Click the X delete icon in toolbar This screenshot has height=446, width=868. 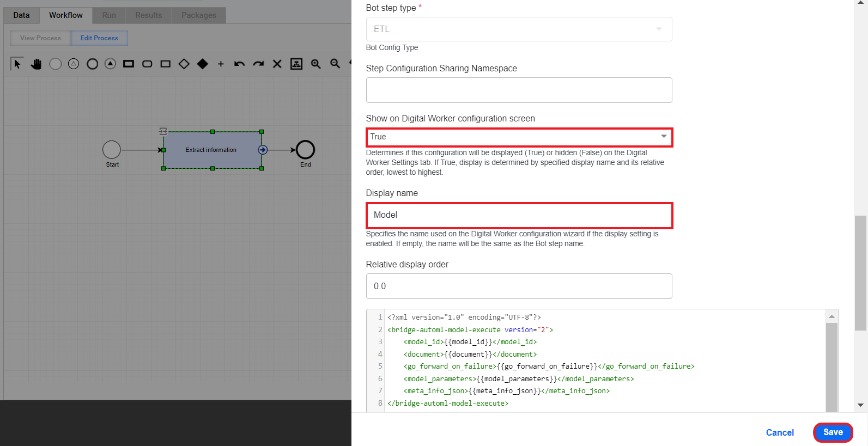[x=277, y=64]
